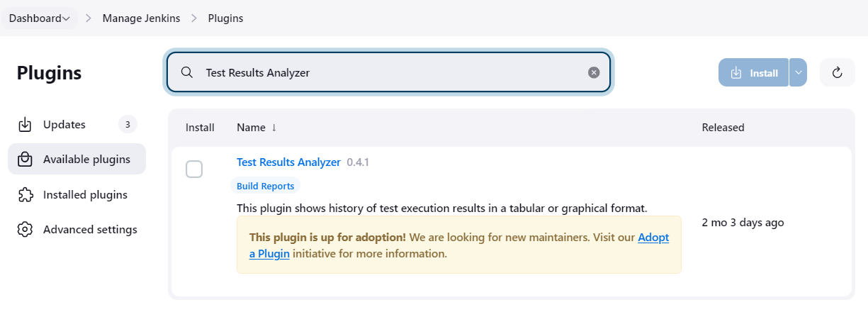Click the Plugins breadcrumb
The height and width of the screenshot is (317, 868).
(225, 18)
